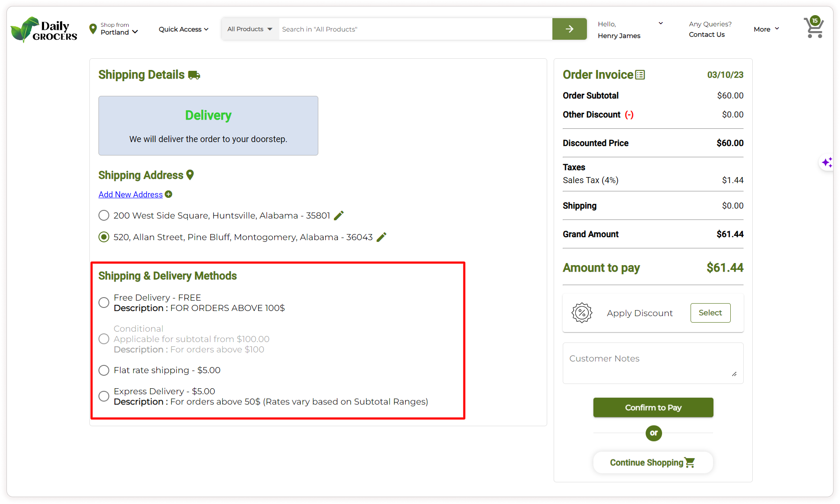Expand the Henry James account dropdown
The width and height of the screenshot is (840, 504).
[x=660, y=24]
